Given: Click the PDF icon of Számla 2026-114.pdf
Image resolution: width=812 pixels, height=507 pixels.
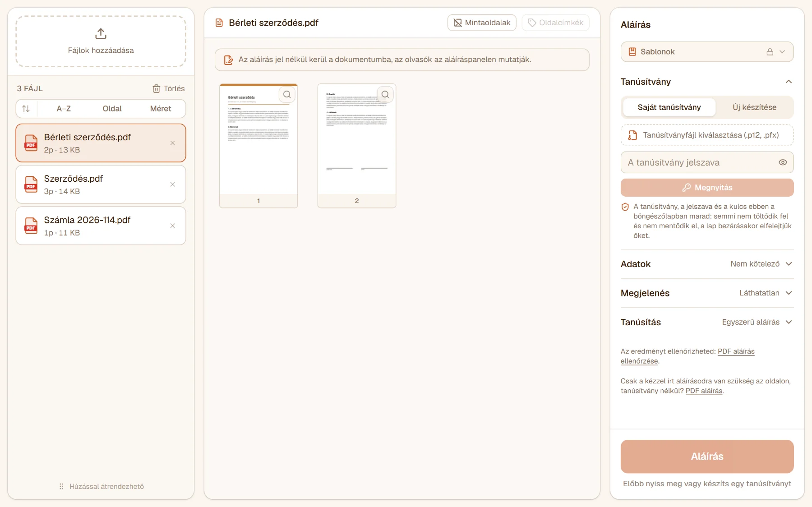Looking at the screenshot, I should click(x=31, y=226).
